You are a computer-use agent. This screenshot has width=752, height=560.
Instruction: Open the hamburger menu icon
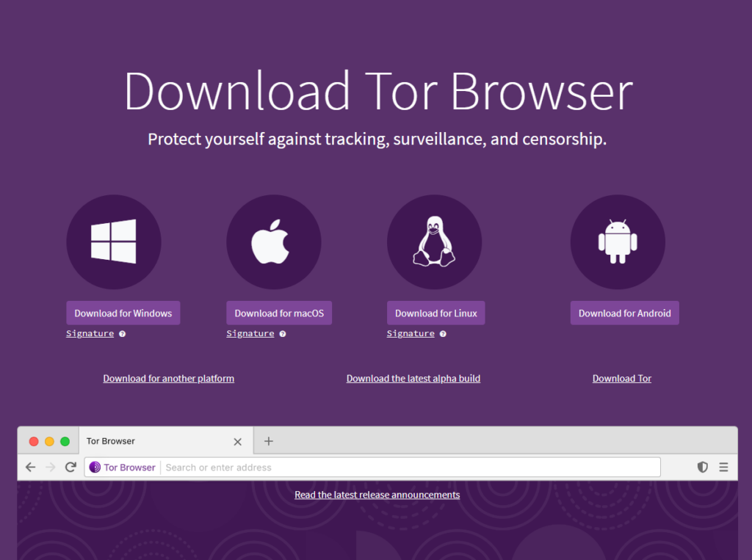click(x=723, y=467)
